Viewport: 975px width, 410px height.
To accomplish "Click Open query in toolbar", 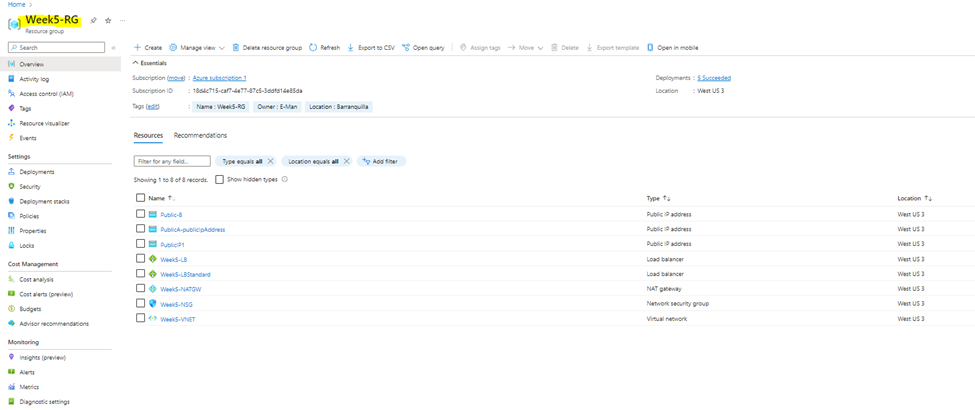I will [x=423, y=48].
